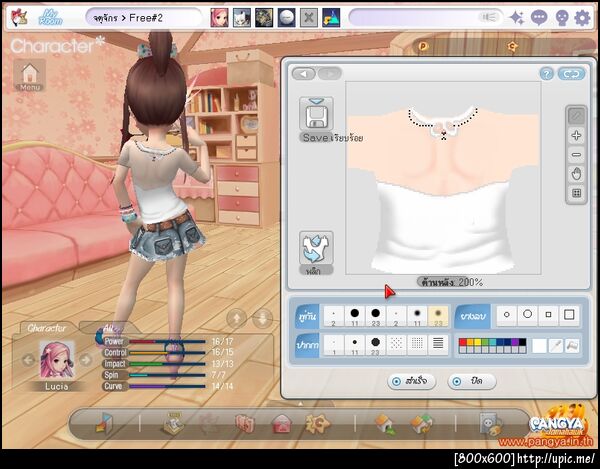Select the eyedropper color picker tool
600x469 pixels.
[x=555, y=346]
